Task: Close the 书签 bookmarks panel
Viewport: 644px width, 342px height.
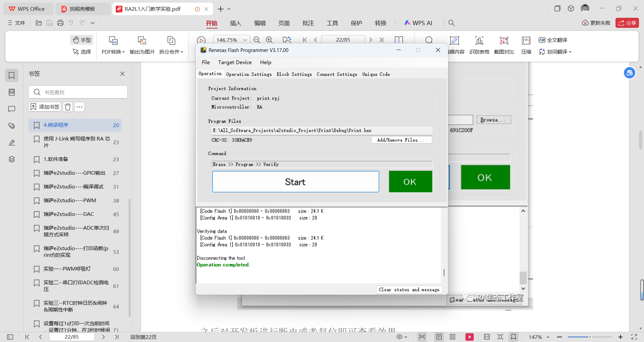Action: 122,74
